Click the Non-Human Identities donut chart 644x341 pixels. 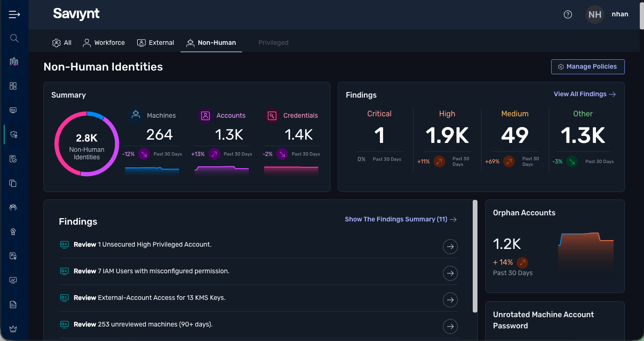point(87,143)
